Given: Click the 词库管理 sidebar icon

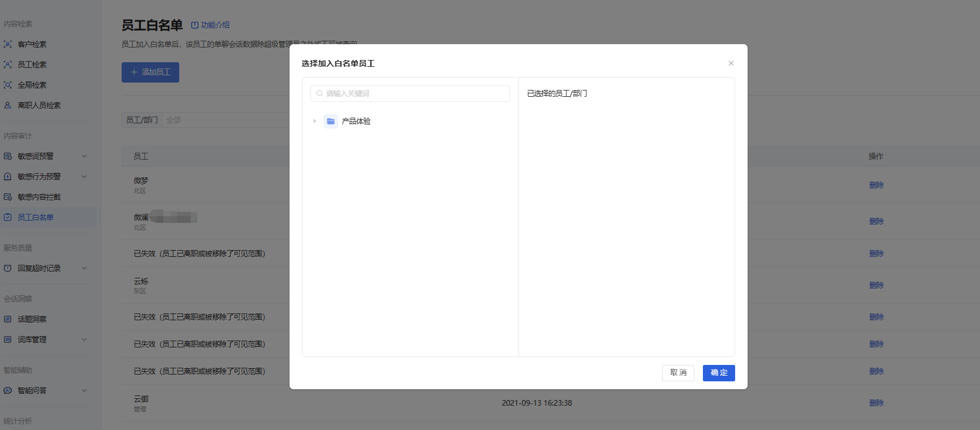Looking at the screenshot, I should coord(8,339).
